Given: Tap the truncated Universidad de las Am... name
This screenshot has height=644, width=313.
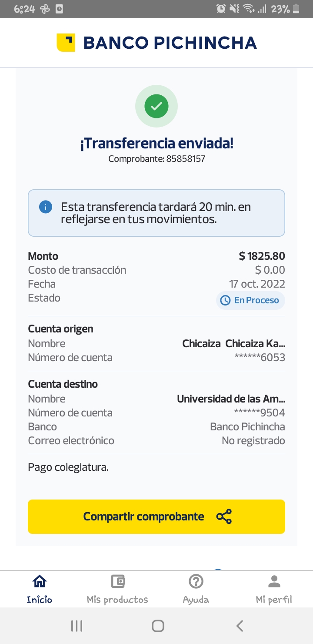Looking at the screenshot, I should point(231,399).
